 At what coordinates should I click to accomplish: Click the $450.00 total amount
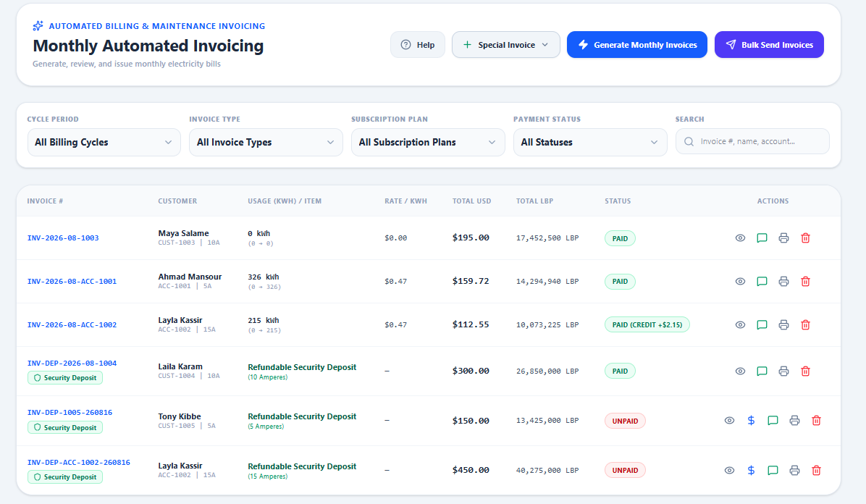(x=471, y=470)
